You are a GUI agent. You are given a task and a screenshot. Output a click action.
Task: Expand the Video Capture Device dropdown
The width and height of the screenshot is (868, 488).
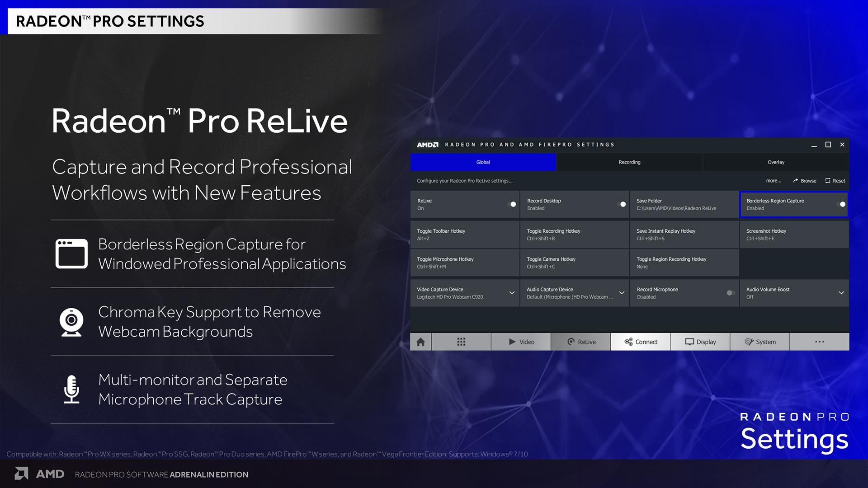[x=512, y=293]
